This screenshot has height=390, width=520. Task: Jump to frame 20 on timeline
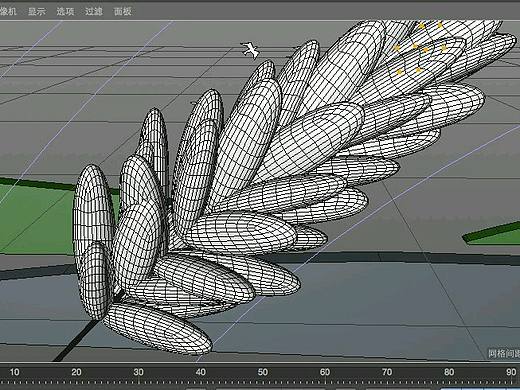click(x=76, y=372)
